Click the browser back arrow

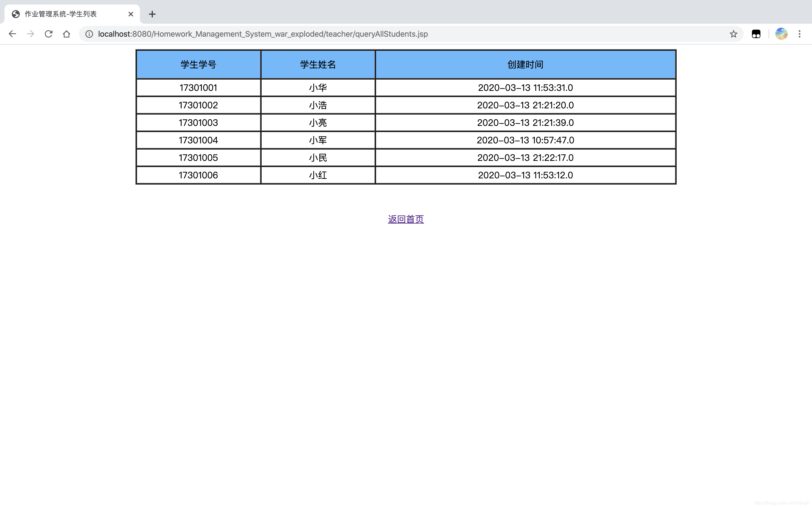tap(12, 34)
